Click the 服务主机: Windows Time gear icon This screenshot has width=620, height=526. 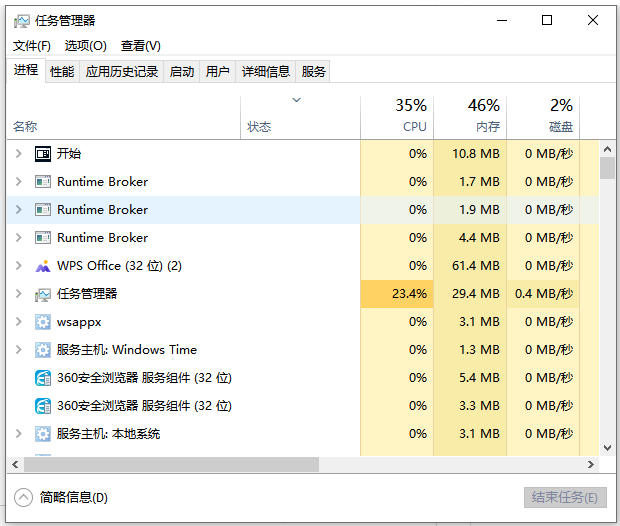pos(43,350)
